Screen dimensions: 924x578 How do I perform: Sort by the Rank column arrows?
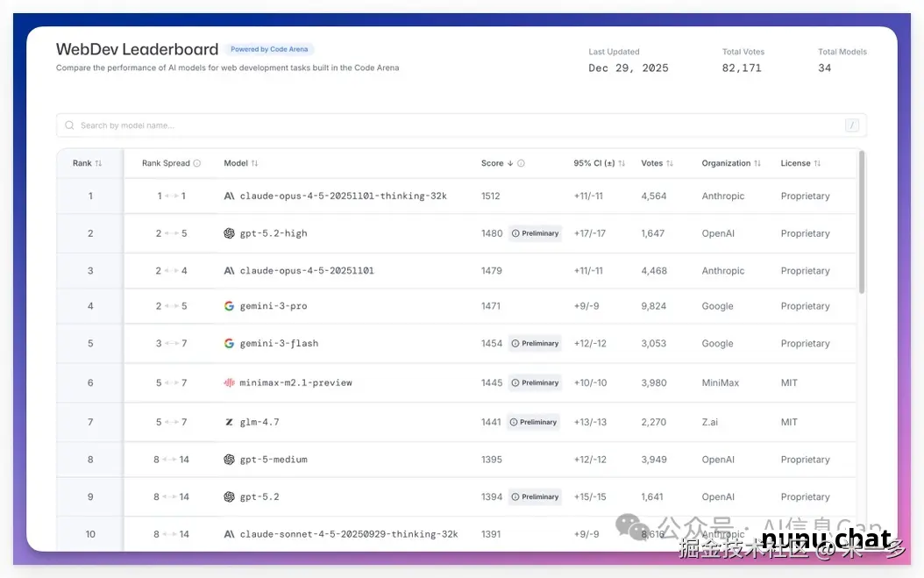(x=98, y=163)
